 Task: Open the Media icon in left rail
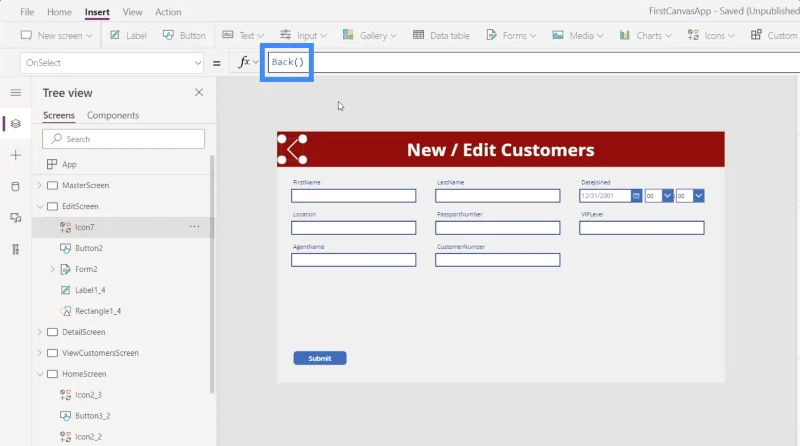16,218
